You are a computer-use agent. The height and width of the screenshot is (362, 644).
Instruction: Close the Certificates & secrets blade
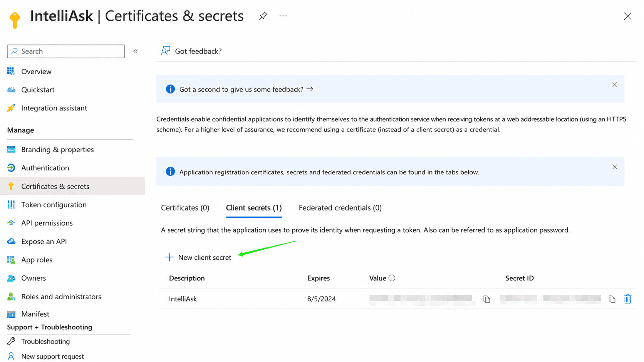point(627,16)
